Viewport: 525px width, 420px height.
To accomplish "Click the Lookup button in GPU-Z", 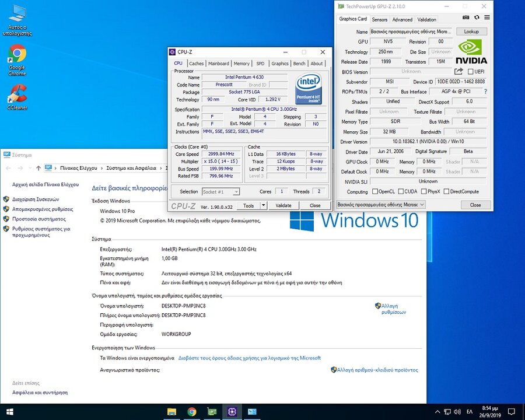I will [471, 31].
